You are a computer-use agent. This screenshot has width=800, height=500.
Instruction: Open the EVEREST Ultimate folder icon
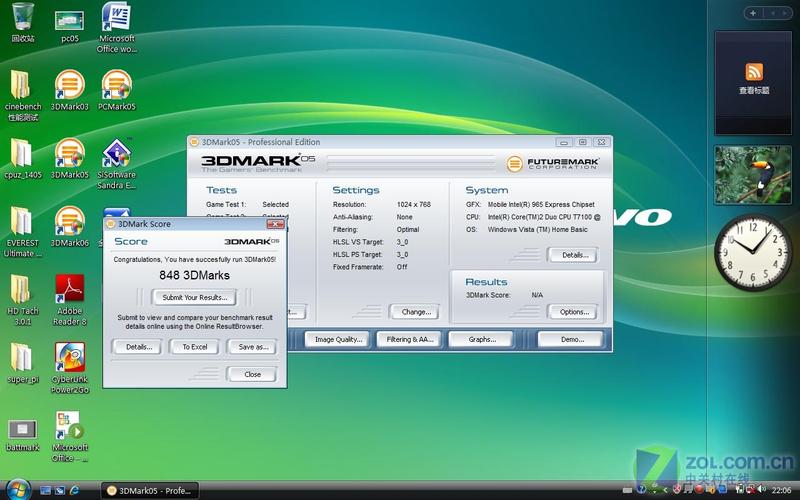22,232
